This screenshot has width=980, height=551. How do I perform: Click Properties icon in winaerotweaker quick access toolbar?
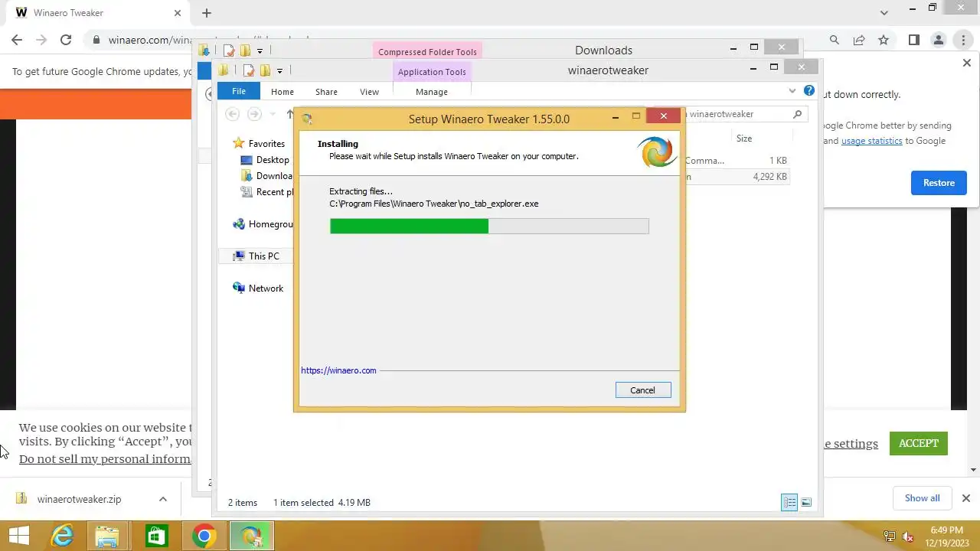tap(248, 70)
